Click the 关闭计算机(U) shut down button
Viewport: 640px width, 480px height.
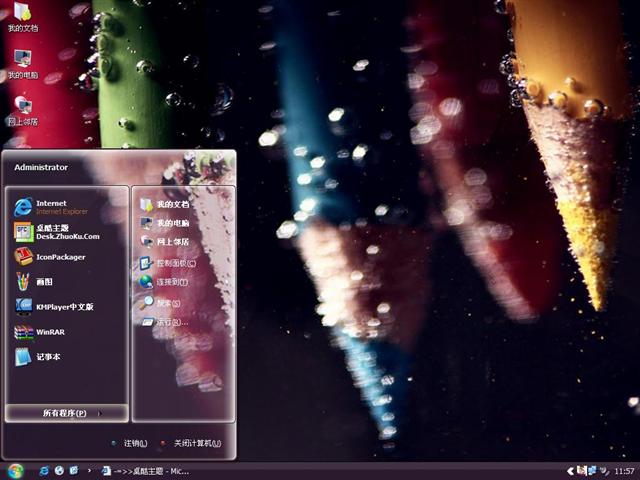[x=191, y=443]
